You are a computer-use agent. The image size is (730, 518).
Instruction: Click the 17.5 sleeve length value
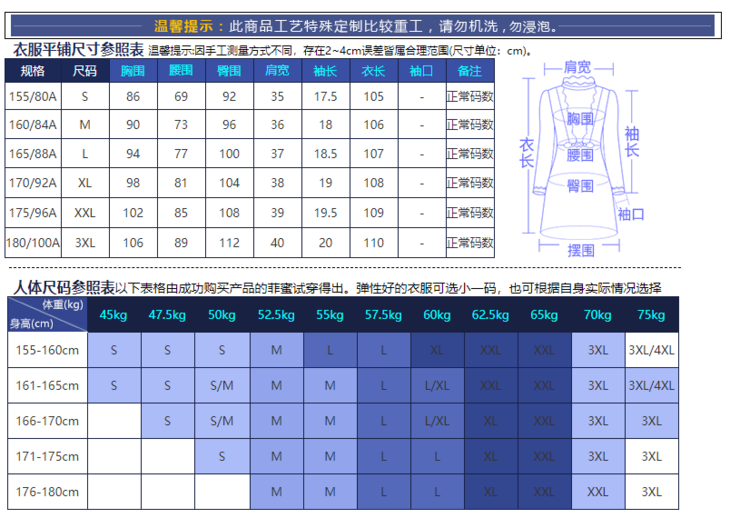(325, 97)
